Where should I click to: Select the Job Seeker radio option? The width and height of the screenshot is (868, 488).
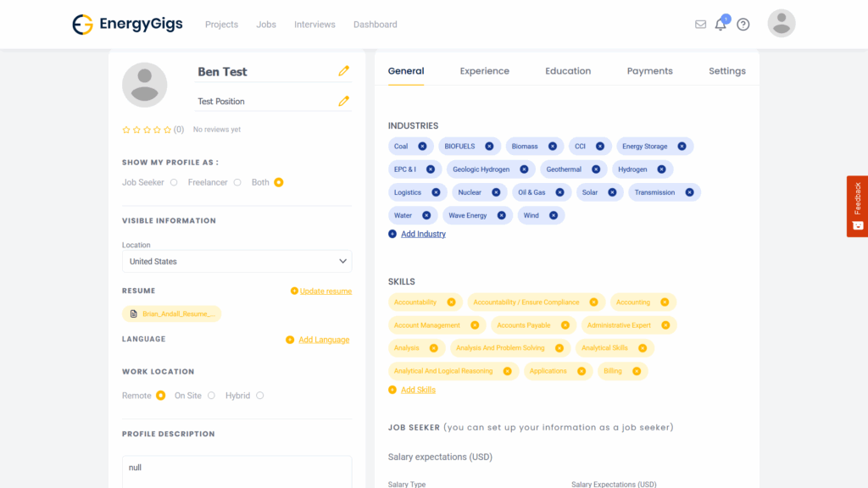tap(174, 182)
